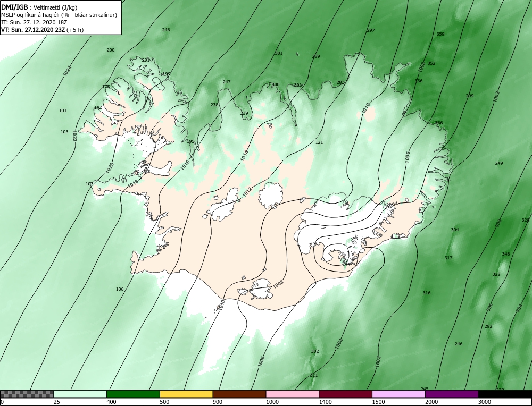Click the 996 isobar label

pyautogui.click(x=489, y=307)
